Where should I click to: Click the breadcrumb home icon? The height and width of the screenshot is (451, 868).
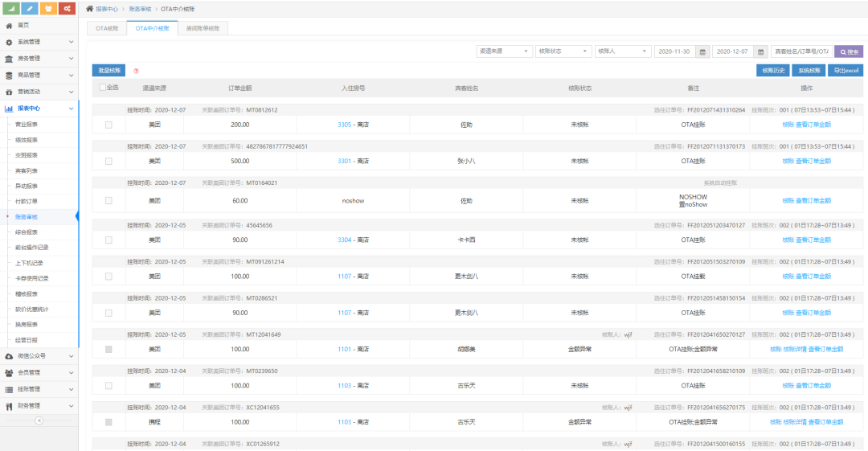pyautogui.click(x=90, y=9)
